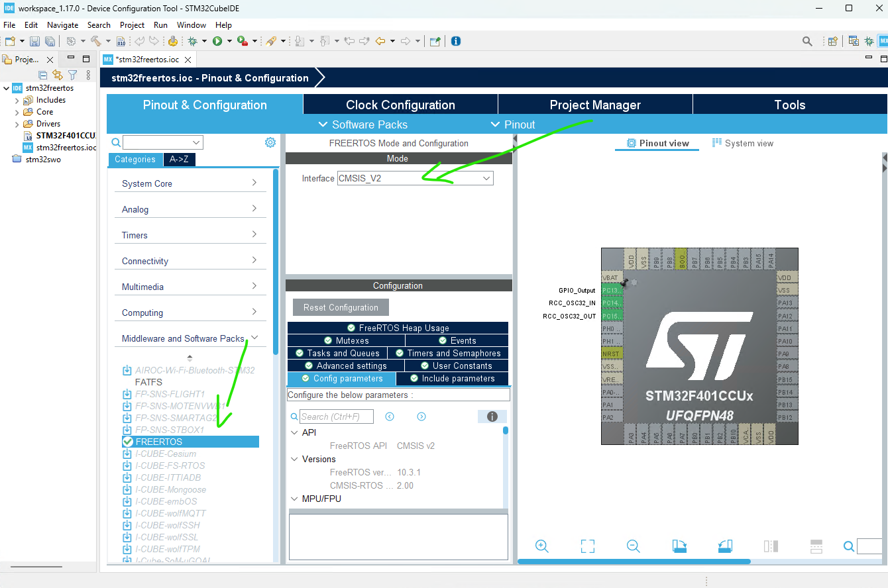Click the External Tools run icon
This screenshot has height=588, width=888.
[242, 41]
